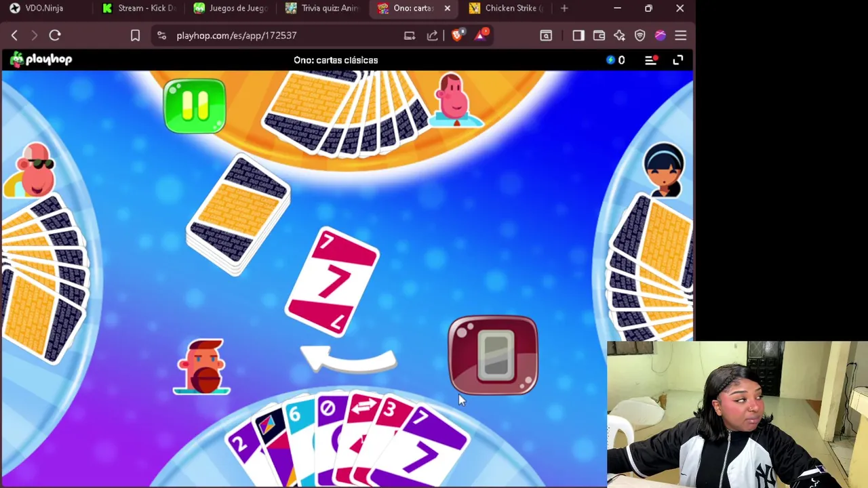Close the Ono: cartas tab
868x488 pixels.
point(447,8)
